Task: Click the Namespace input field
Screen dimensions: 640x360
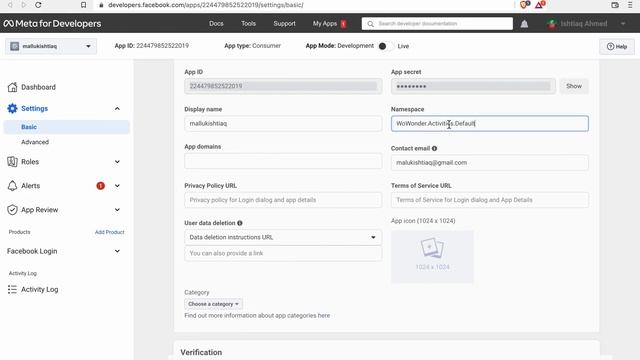Action: (x=490, y=124)
